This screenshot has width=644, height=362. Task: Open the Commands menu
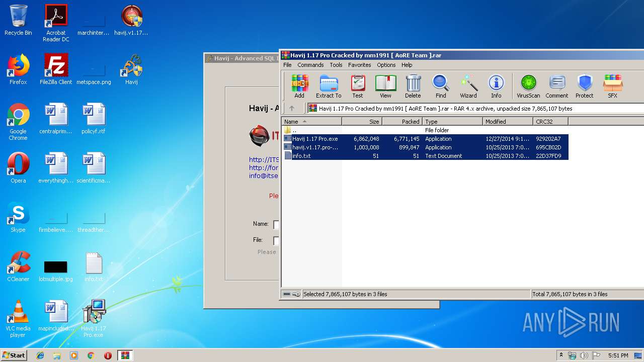coord(310,65)
